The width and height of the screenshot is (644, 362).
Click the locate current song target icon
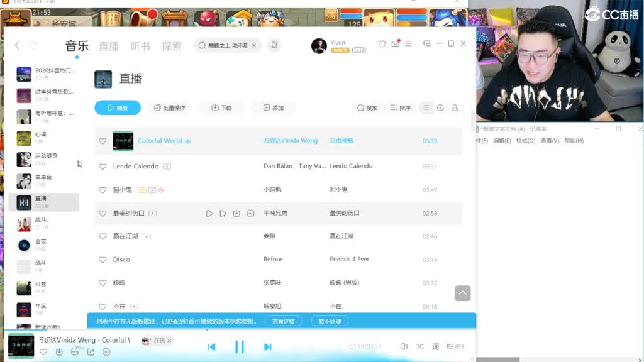[x=440, y=107]
